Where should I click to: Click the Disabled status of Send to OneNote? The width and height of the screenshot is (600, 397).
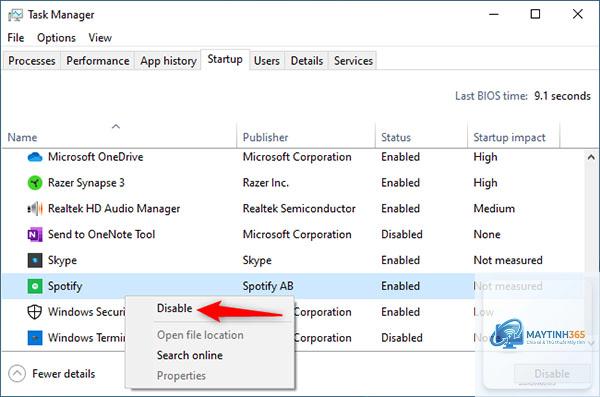402,234
